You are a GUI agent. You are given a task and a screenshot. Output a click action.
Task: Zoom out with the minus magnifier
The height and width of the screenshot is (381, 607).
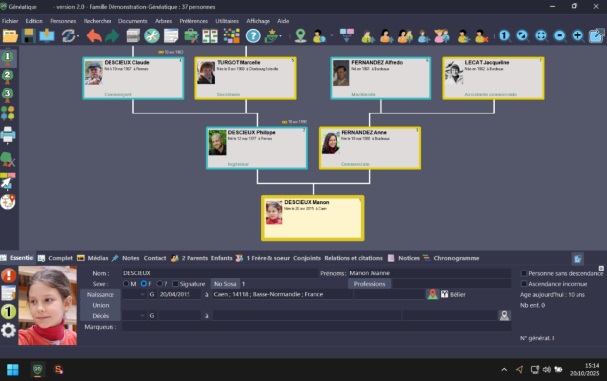coord(560,36)
